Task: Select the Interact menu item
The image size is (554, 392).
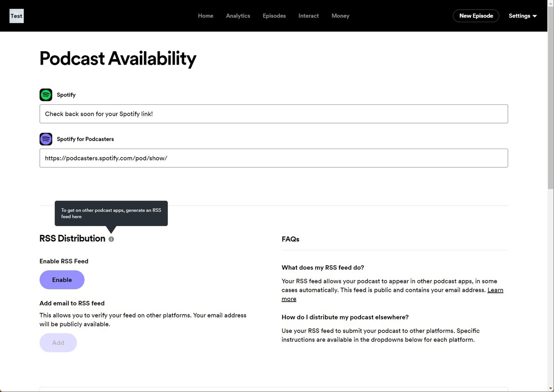Action: point(308,16)
